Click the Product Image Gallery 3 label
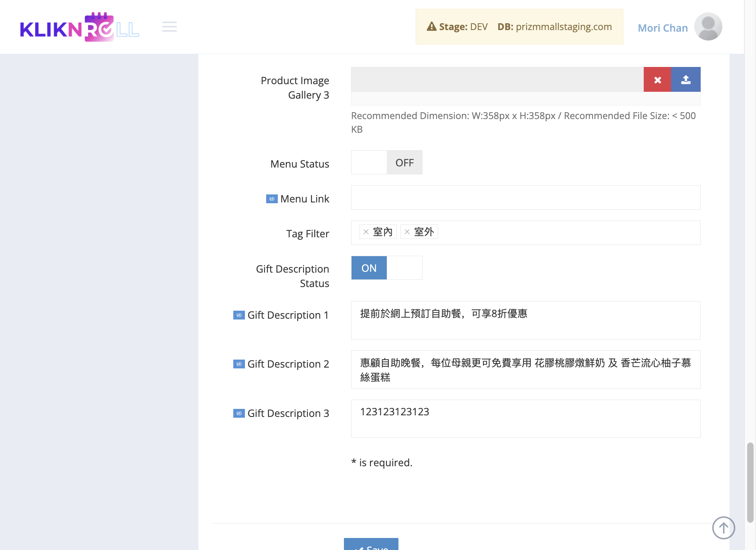This screenshot has height=550, width=756. [295, 88]
